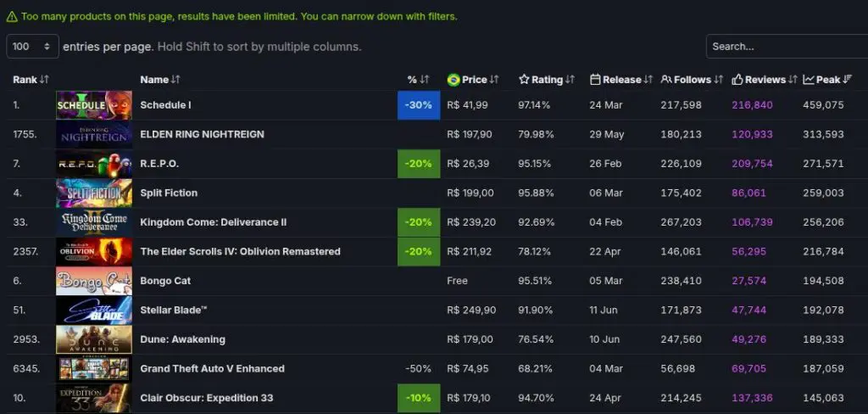Click the Free price for Bongo Cat
This screenshot has height=414, width=868.
[457, 281]
